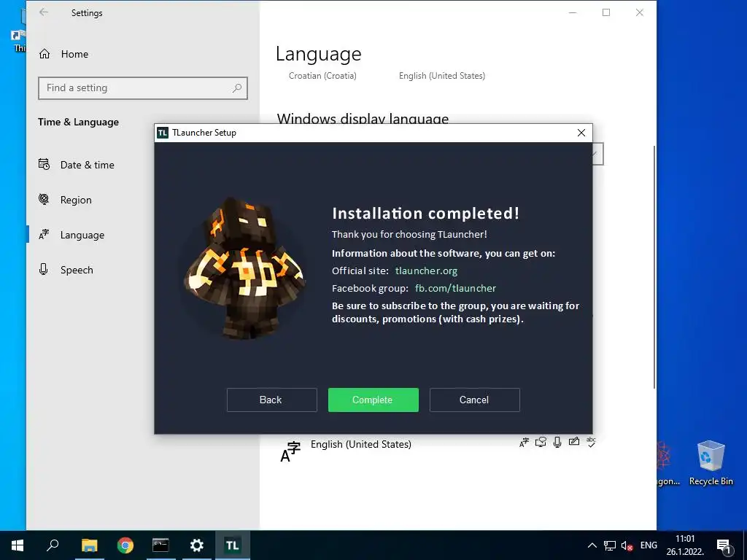Open network status tray icon
The height and width of the screenshot is (560, 747).
click(610, 545)
